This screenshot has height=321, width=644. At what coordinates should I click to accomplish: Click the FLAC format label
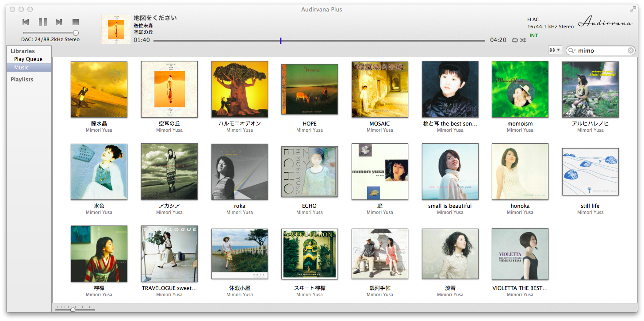point(533,19)
